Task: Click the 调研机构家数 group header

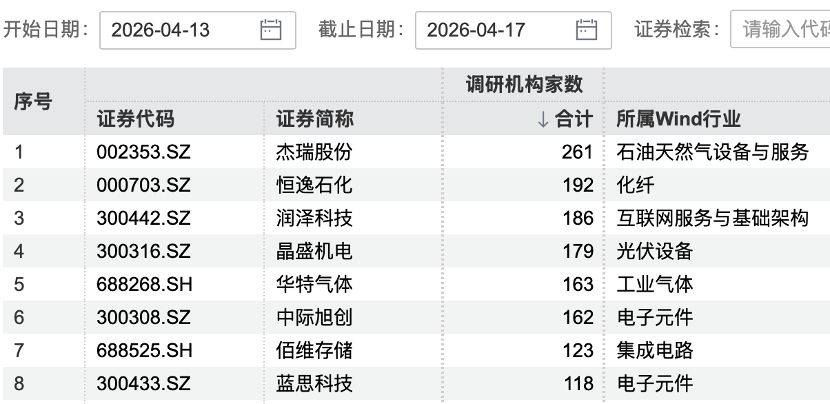Action: 524,84
